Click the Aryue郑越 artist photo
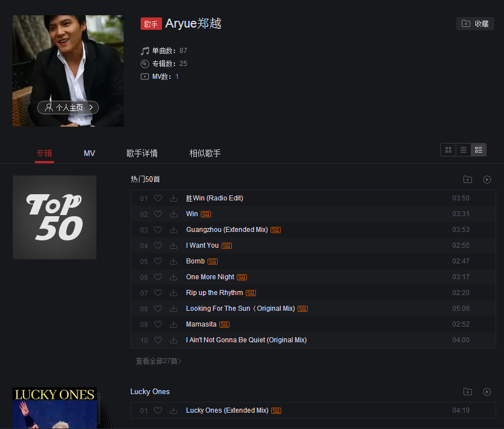This screenshot has height=429, width=504. [x=68, y=71]
